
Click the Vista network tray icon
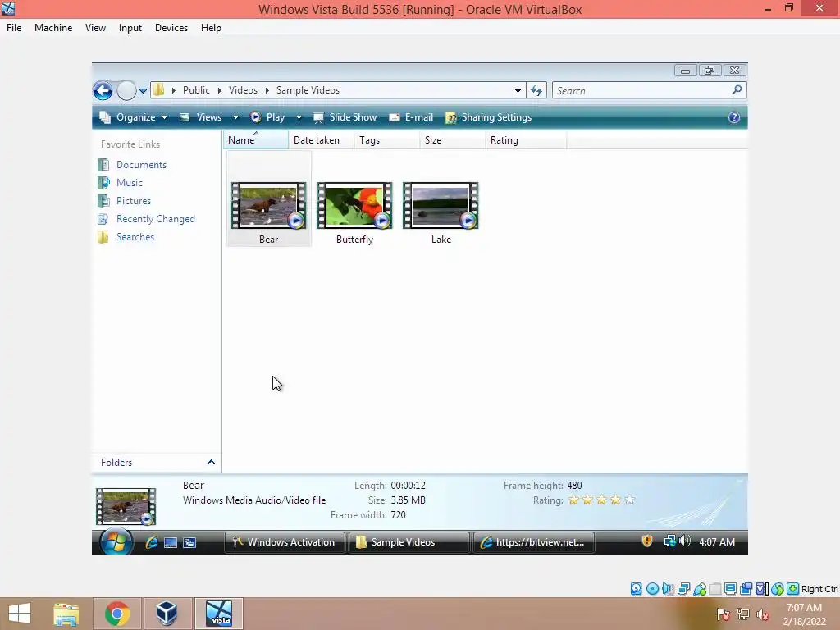[669, 541]
